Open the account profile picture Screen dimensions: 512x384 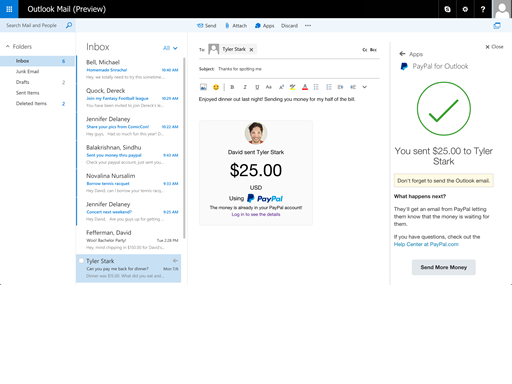(x=502, y=9)
